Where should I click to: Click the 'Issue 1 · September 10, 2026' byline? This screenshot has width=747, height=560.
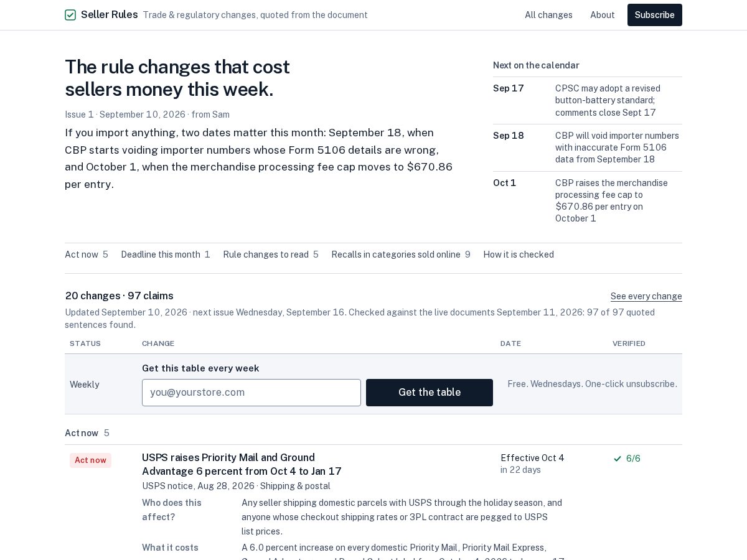pos(147,114)
